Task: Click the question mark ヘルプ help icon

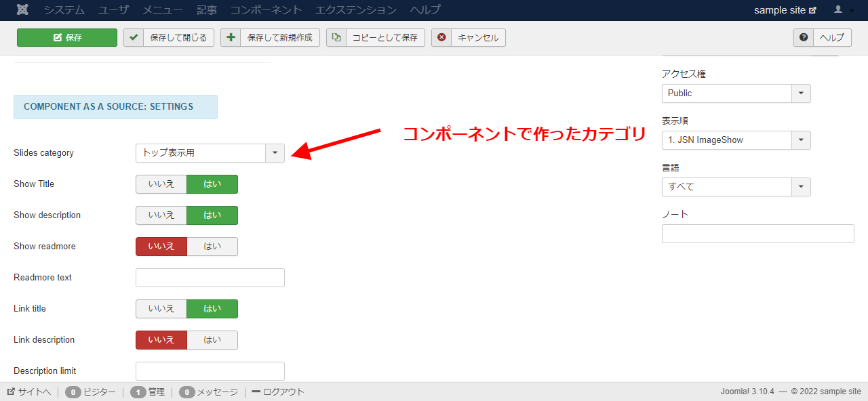Action: tap(804, 38)
